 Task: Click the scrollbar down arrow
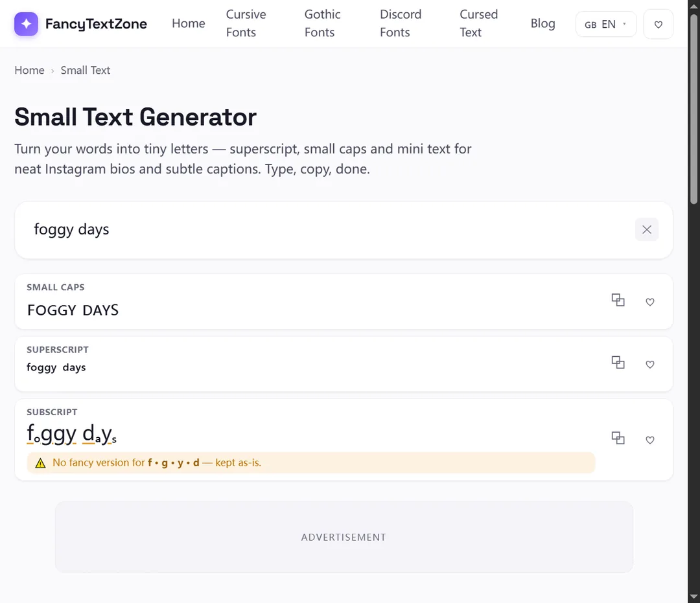click(694, 597)
